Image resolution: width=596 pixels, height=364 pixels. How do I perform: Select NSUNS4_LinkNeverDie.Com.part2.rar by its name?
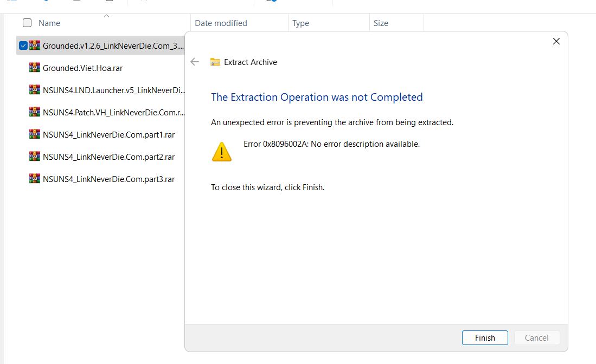click(x=108, y=157)
